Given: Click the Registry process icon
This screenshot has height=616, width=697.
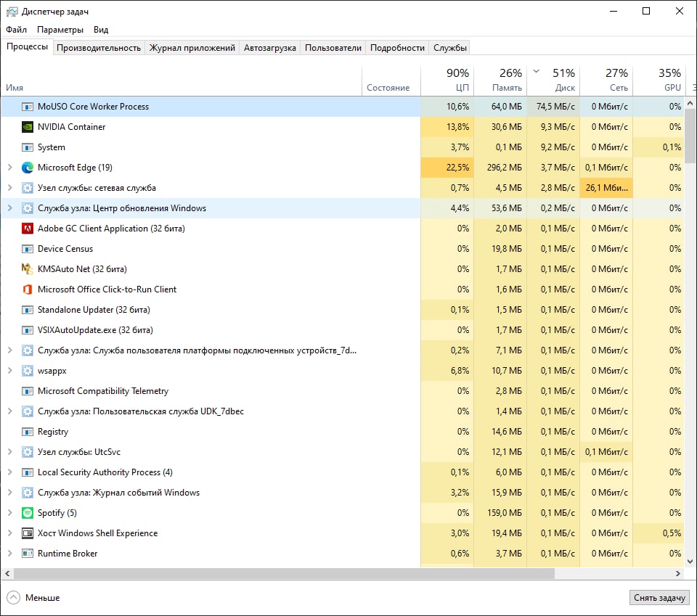Looking at the screenshot, I should pyautogui.click(x=28, y=432).
